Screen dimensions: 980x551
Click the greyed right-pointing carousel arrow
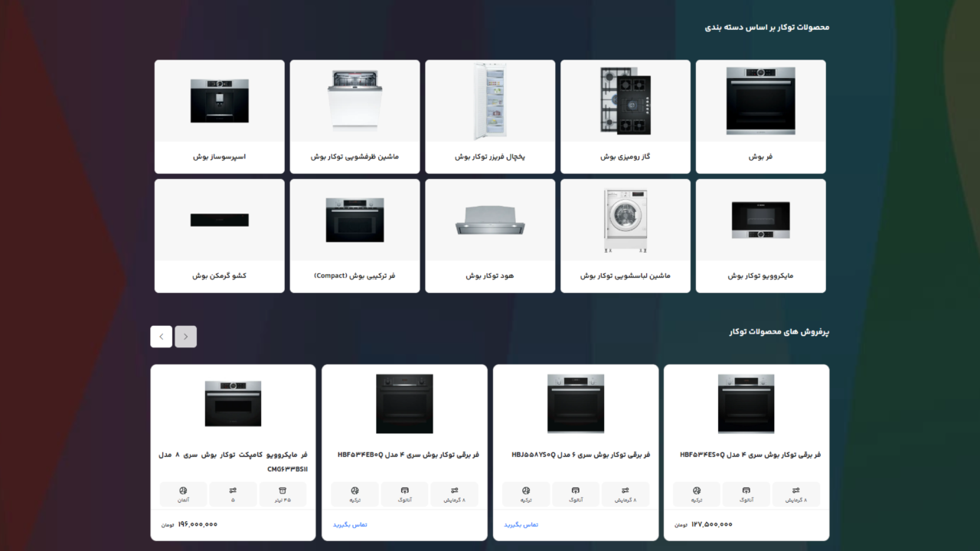click(x=186, y=337)
